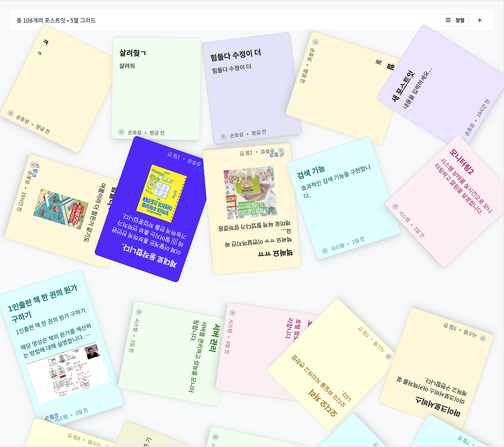
Task: Select the bold '힘들다 수정이 더' title
Action: pyautogui.click(x=235, y=55)
